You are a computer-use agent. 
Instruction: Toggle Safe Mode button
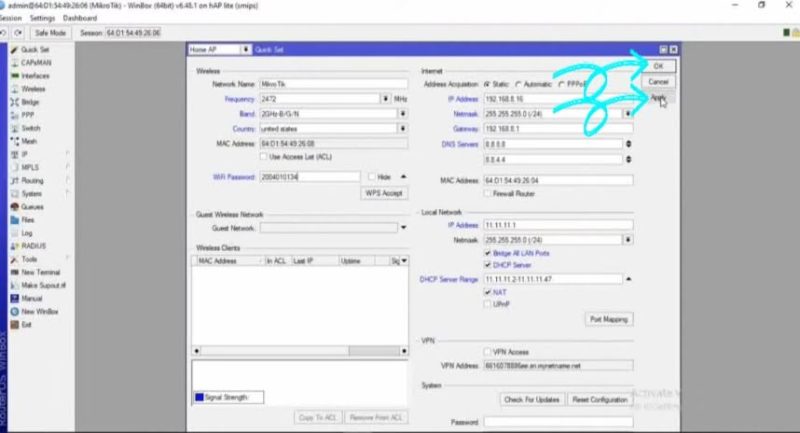click(50, 33)
